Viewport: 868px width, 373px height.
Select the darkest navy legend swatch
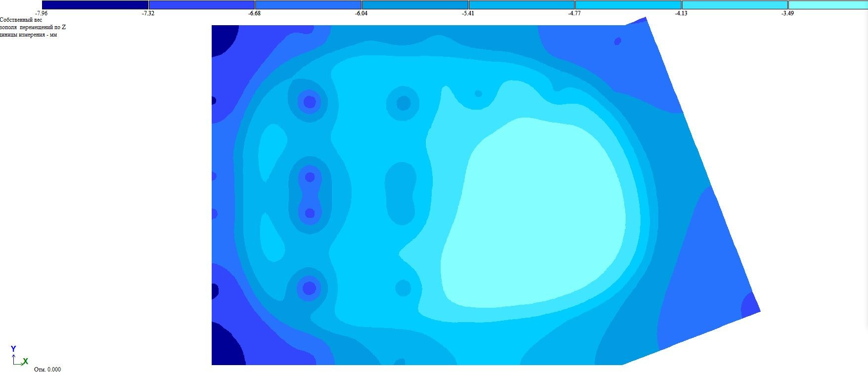[x=95, y=5]
